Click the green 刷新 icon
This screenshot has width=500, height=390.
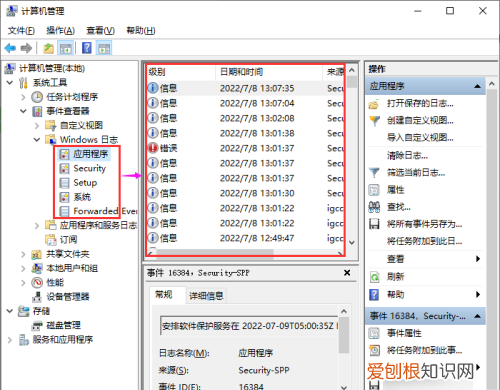[x=374, y=277]
